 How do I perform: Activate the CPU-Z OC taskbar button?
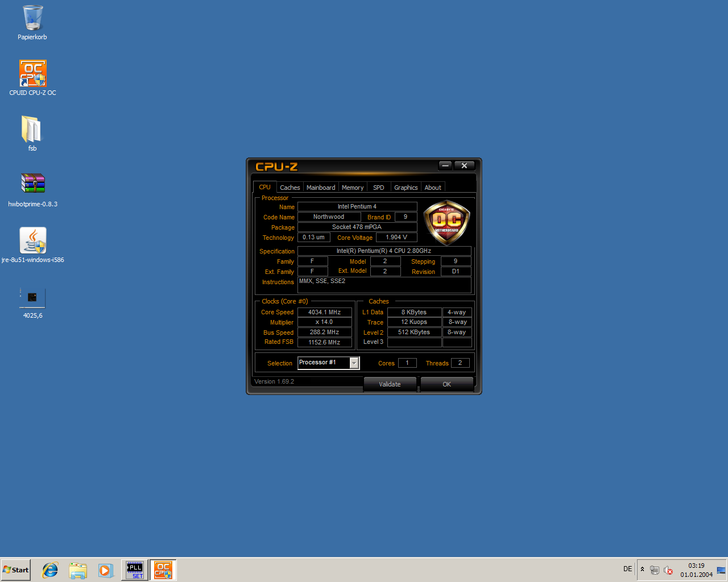click(x=163, y=570)
